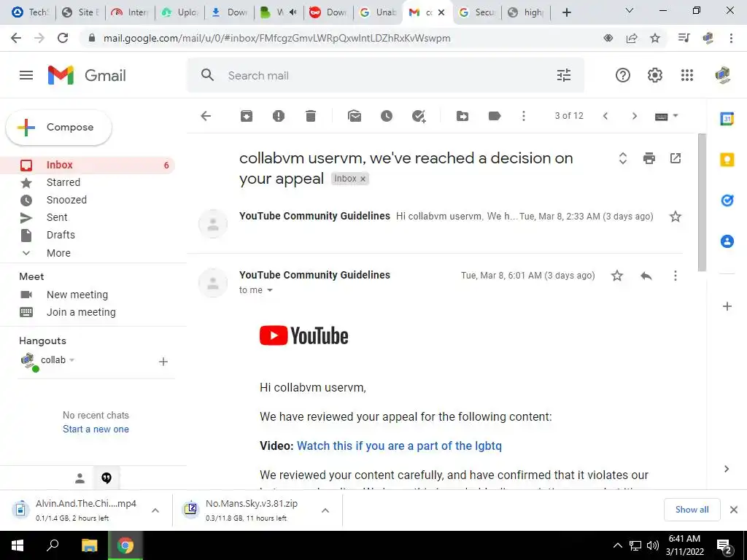Switch to Hangouts contacts tab
Viewport: 747px width, 560px height.
[80, 478]
